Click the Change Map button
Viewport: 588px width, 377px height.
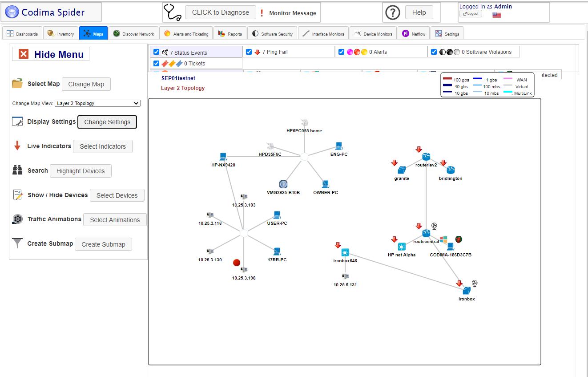86,84
